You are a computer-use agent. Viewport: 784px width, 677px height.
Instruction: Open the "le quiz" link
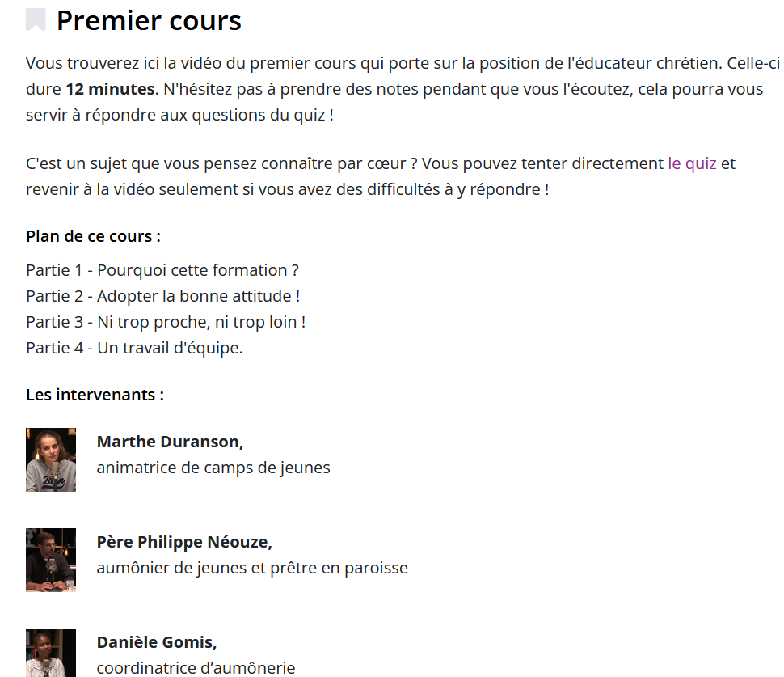pyautogui.click(x=692, y=163)
